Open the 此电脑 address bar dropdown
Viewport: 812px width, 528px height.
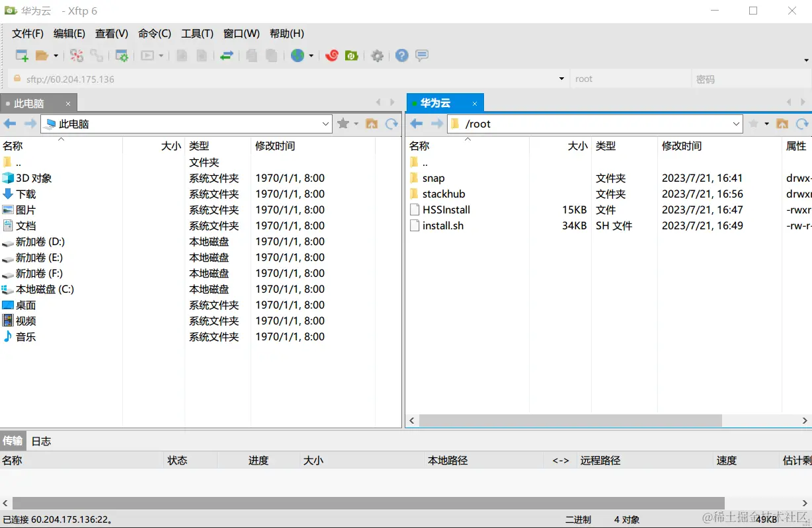click(x=326, y=124)
